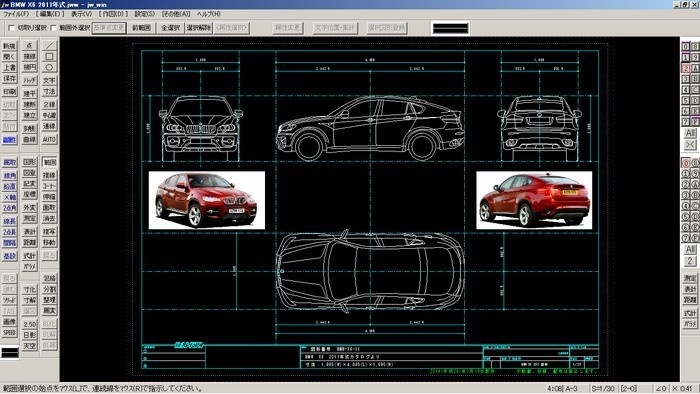700x394 pixels.
Task: Open the 編集(E) menu
Action: pos(50,14)
